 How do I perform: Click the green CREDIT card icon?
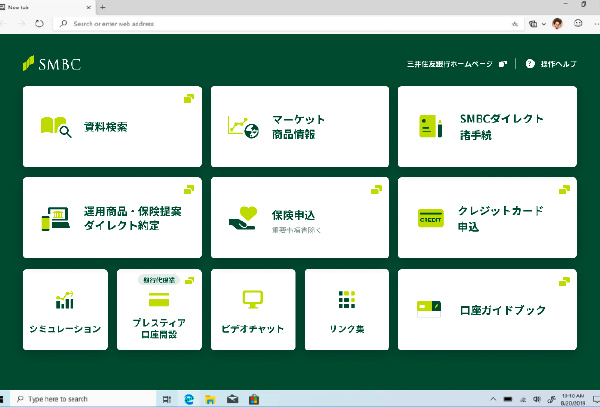click(x=430, y=218)
